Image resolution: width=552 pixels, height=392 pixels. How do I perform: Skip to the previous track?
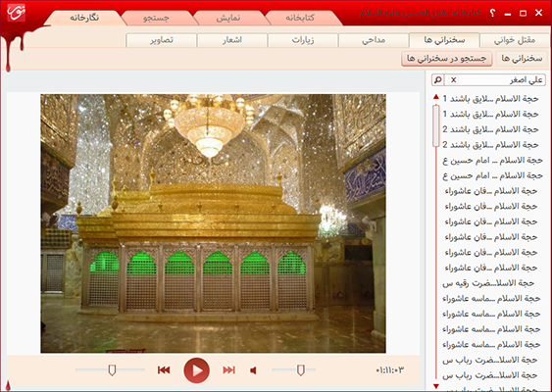164,369
